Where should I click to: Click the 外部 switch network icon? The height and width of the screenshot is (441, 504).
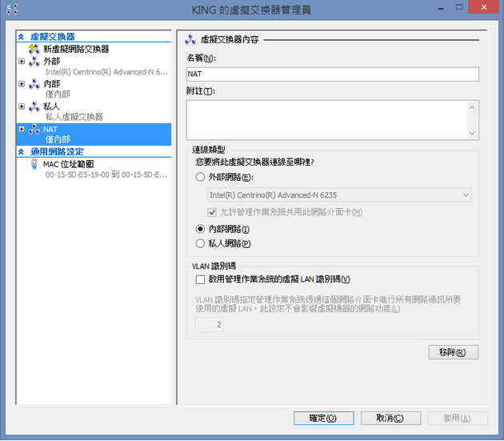(34, 61)
